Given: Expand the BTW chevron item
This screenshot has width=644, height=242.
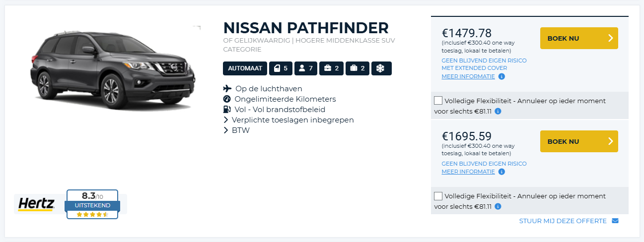Looking at the screenshot, I should coord(226,130).
